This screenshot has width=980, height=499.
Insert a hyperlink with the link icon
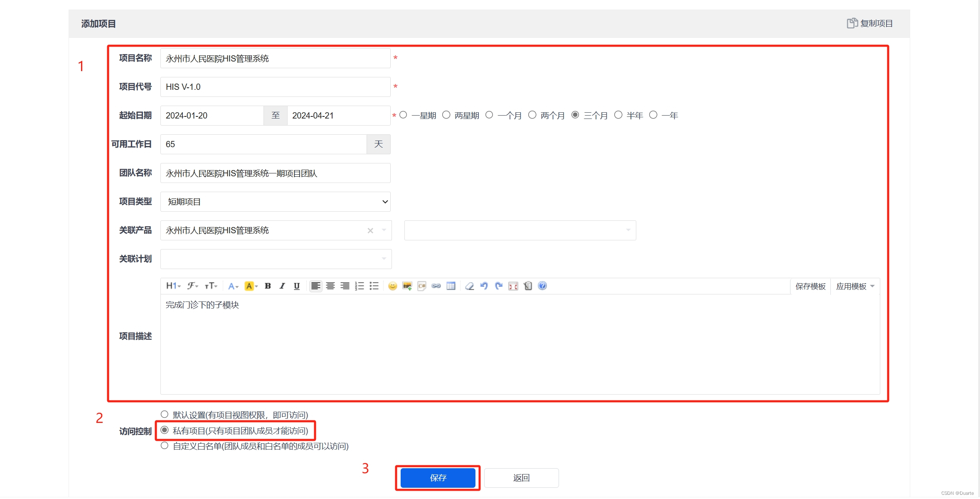click(x=436, y=286)
